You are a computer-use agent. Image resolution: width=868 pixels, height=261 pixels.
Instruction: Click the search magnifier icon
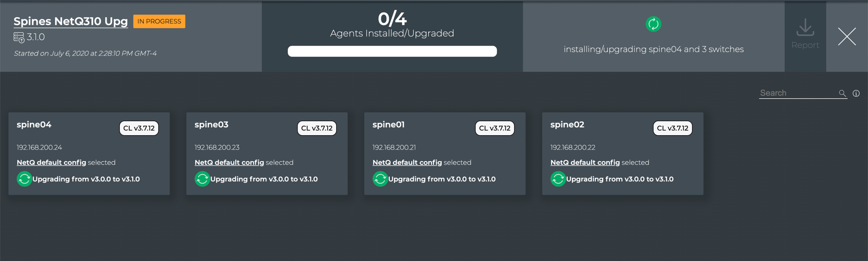842,94
